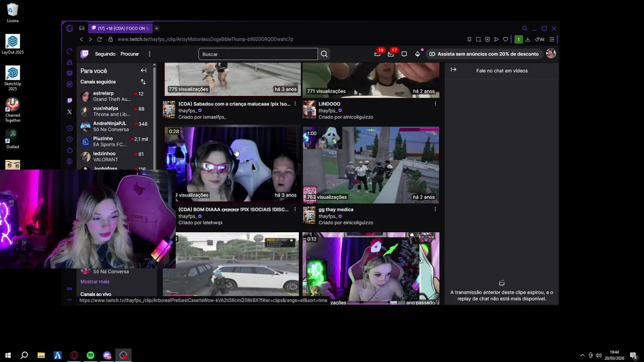The height and width of the screenshot is (362, 644).
Task: Open estrelarp channel in followed list
Action: [x=116, y=96]
